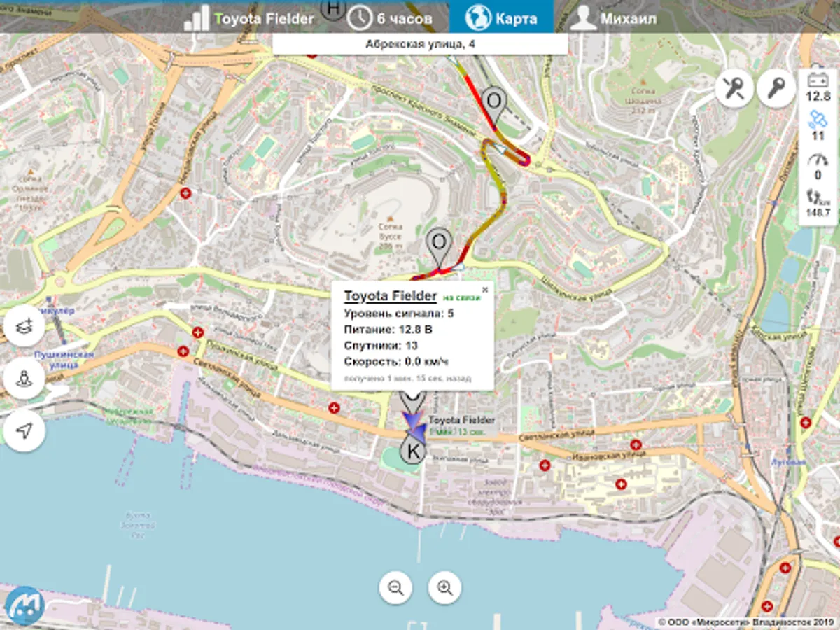Click the Уровень сигнала: 5 line
Viewport: 840px width, 630px height.
pyautogui.click(x=399, y=313)
